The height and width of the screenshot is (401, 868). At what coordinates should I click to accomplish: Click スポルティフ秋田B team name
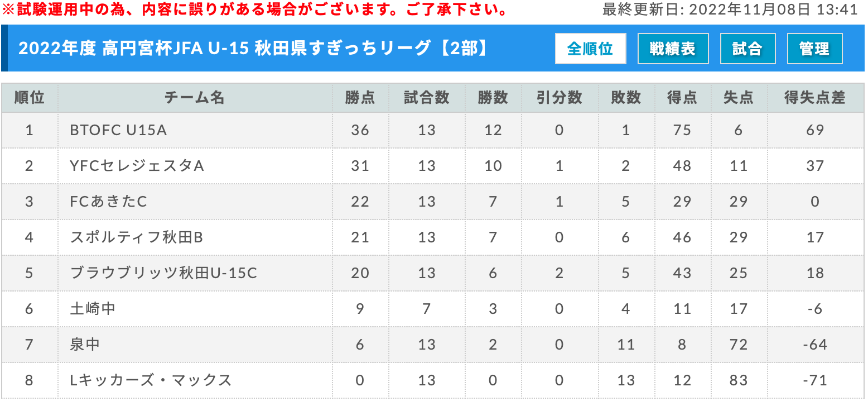coord(136,237)
